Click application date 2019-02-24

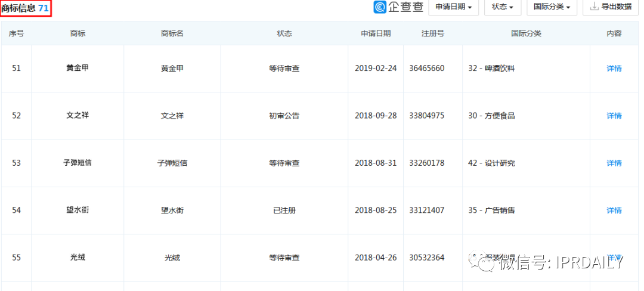click(376, 69)
